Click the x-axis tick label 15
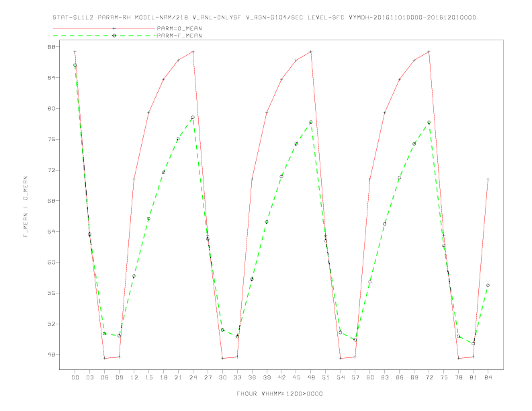Image resolution: width=532 pixels, height=411 pixels. coord(148,377)
